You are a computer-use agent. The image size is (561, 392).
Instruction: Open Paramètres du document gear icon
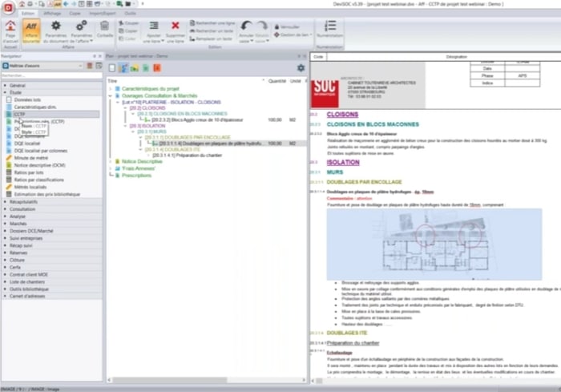coord(57,30)
